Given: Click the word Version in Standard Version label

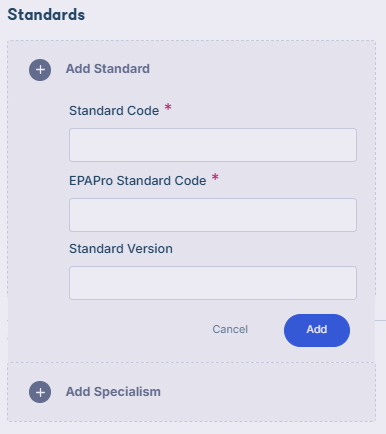Looking at the screenshot, I should tap(150, 249).
